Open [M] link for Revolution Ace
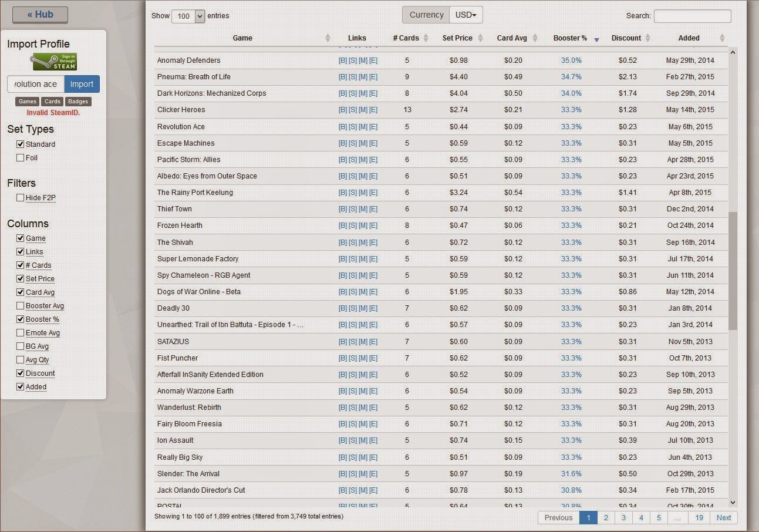The image size is (759, 532). tap(363, 127)
